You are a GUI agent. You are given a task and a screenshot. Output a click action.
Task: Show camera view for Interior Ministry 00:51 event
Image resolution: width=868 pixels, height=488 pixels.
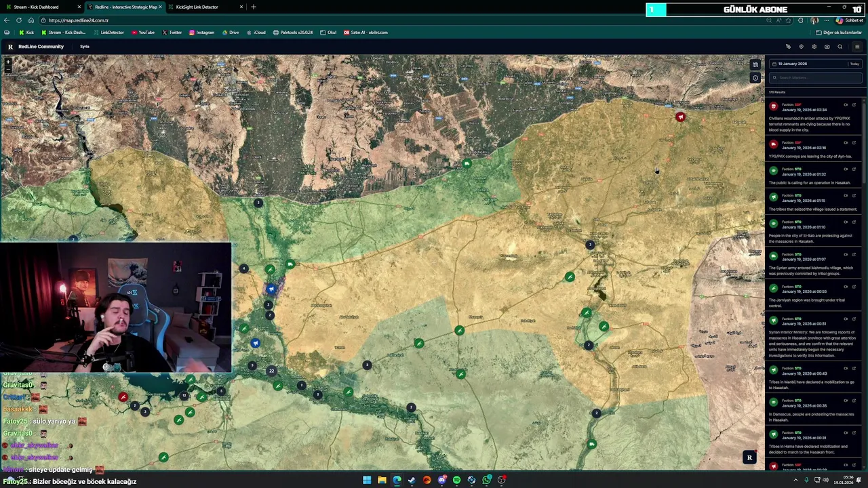click(846, 319)
